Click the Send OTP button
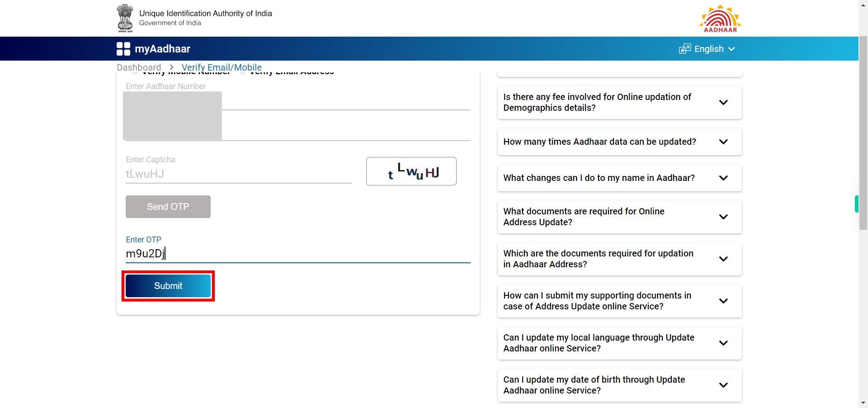This screenshot has width=868, height=408. point(168,207)
